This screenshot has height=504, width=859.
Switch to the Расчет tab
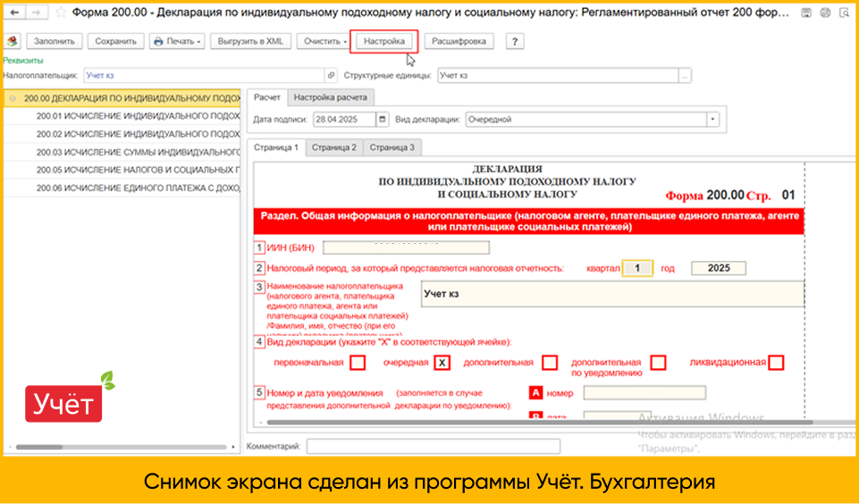coord(267,97)
